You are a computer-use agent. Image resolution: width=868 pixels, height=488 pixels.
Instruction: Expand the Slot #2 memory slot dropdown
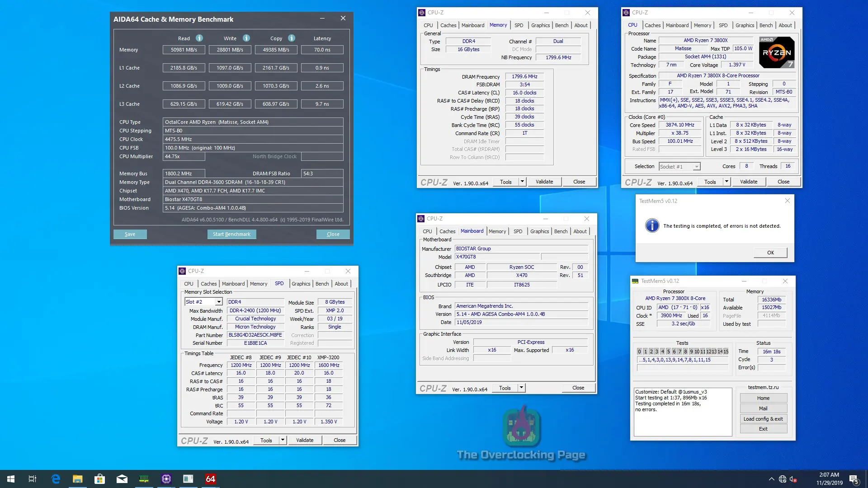click(x=219, y=302)
